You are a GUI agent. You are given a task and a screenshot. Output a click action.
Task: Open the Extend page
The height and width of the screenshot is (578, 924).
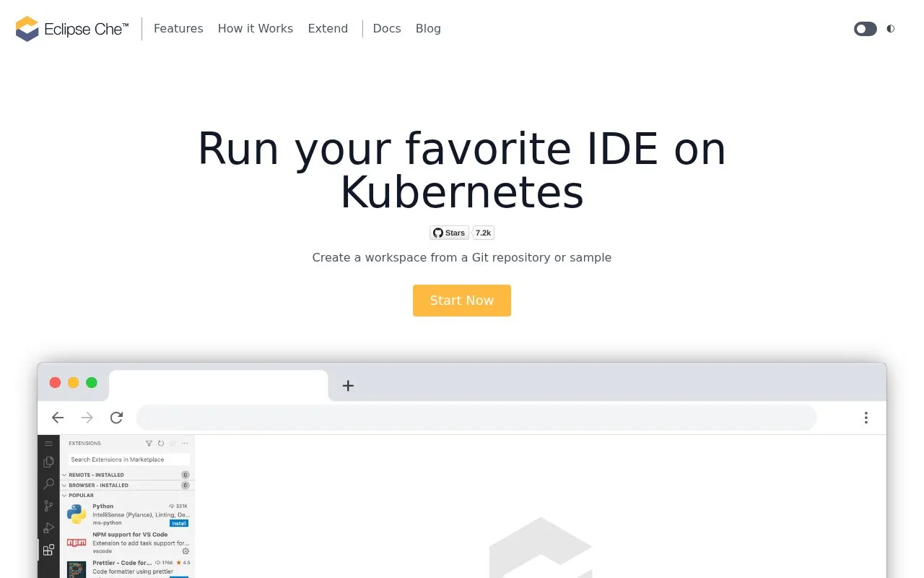click(x=328, y=29)
